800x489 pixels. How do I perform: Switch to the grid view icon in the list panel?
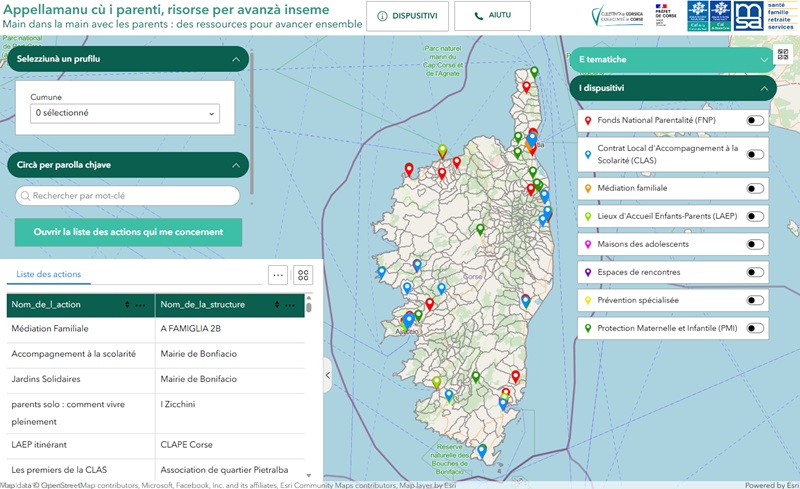coord(303,275)
